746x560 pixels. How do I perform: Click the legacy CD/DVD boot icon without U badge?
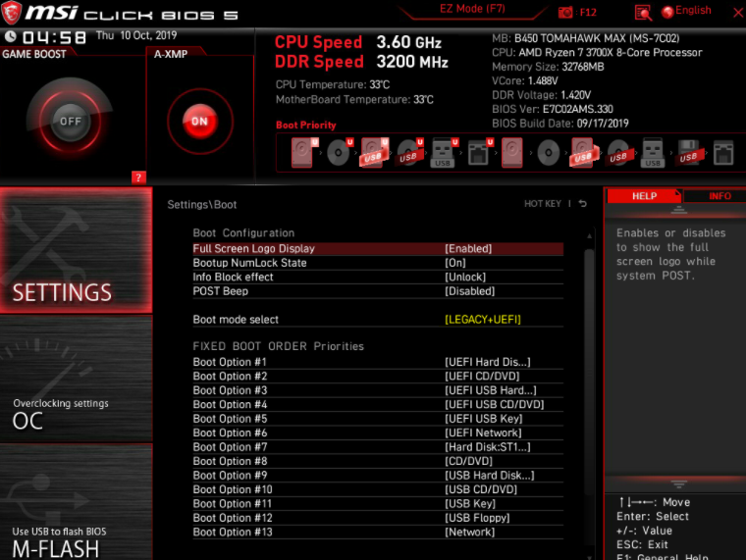(548, 153)
